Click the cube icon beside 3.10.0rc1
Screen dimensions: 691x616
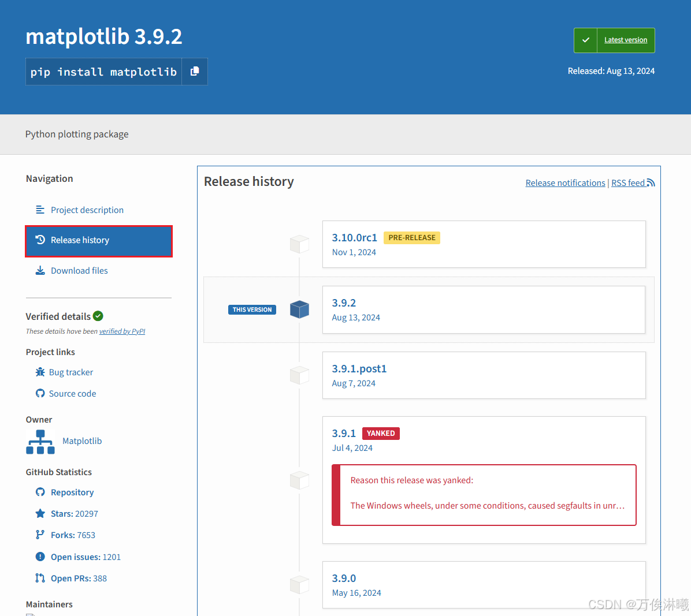[300, 244]
